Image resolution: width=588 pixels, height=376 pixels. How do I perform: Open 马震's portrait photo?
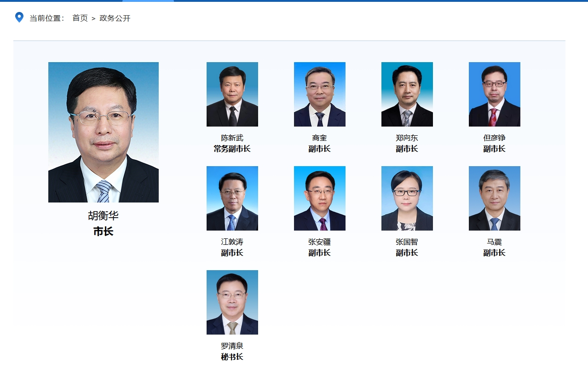495,198
